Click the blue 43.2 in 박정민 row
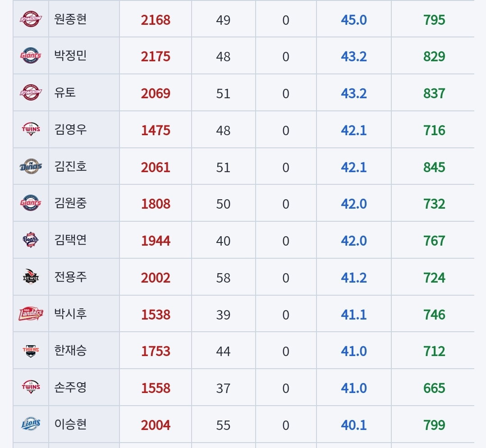Image resolution: width=486 pixels, height=448 pixels. pyautogui.click(x=353, y=57)
